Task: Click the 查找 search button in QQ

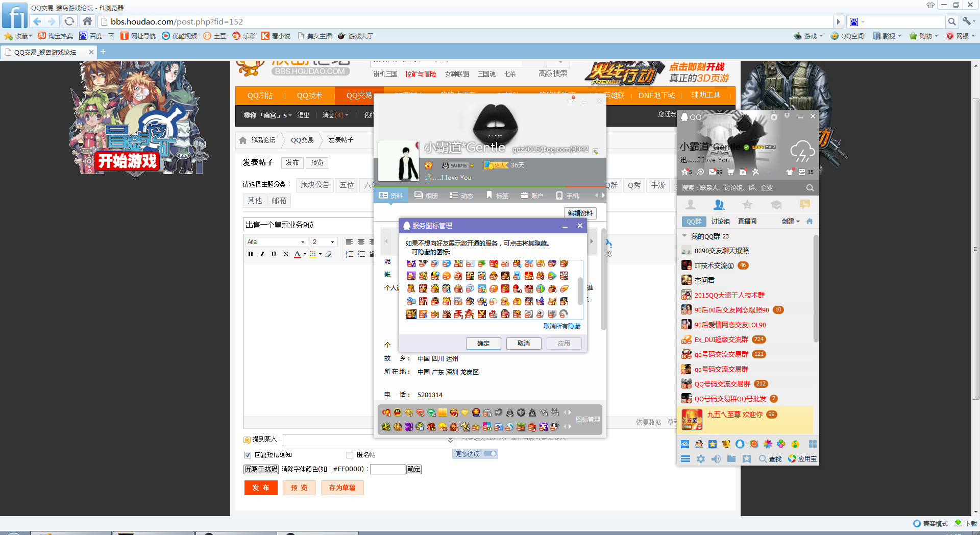Action: [x=770, y=459]
